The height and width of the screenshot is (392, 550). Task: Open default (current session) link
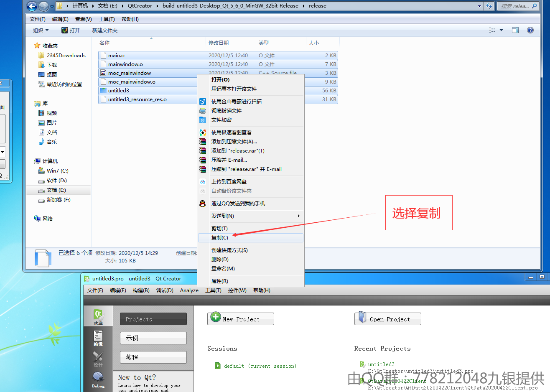[260, 366]
